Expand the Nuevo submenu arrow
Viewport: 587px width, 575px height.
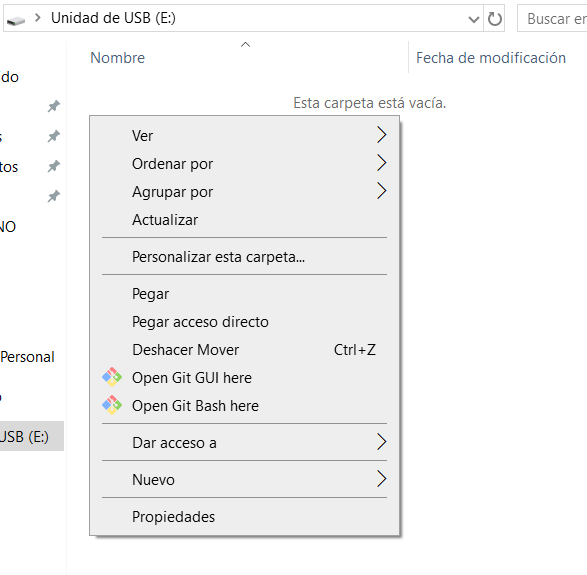[x=381, y=479]
